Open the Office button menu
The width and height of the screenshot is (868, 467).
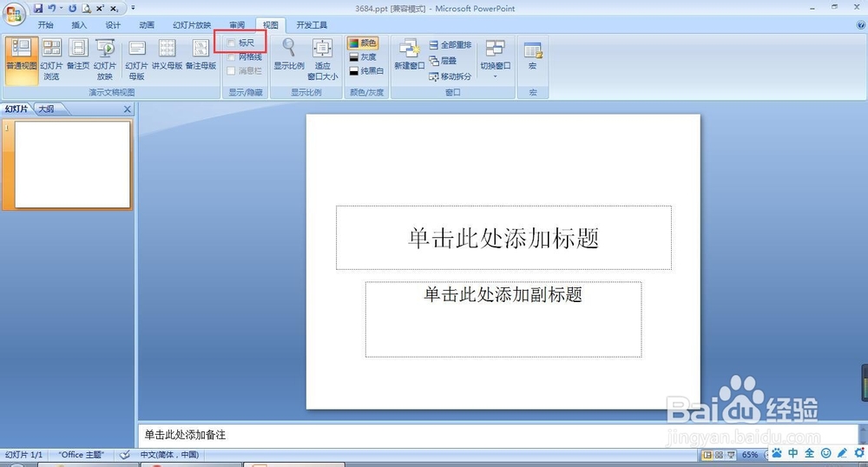13,13
